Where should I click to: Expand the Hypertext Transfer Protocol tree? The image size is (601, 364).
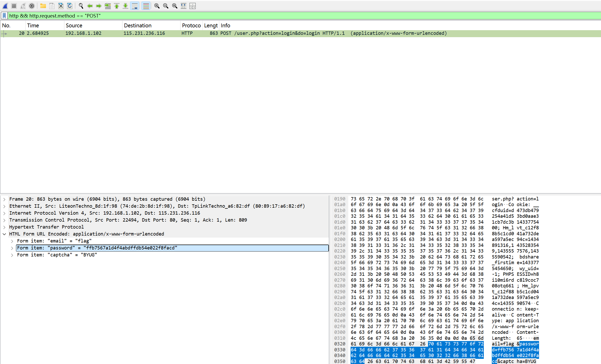click(4, 227)
